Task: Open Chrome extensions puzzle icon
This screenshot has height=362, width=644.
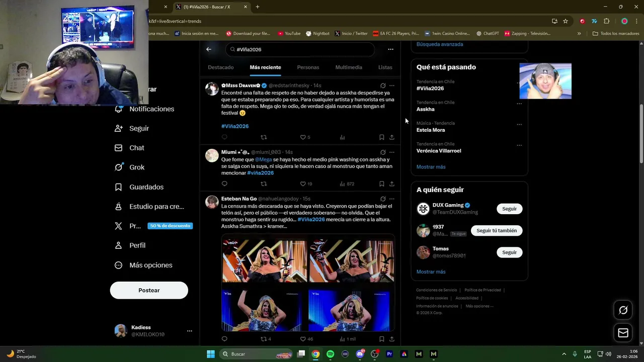Action: [606, 21]
